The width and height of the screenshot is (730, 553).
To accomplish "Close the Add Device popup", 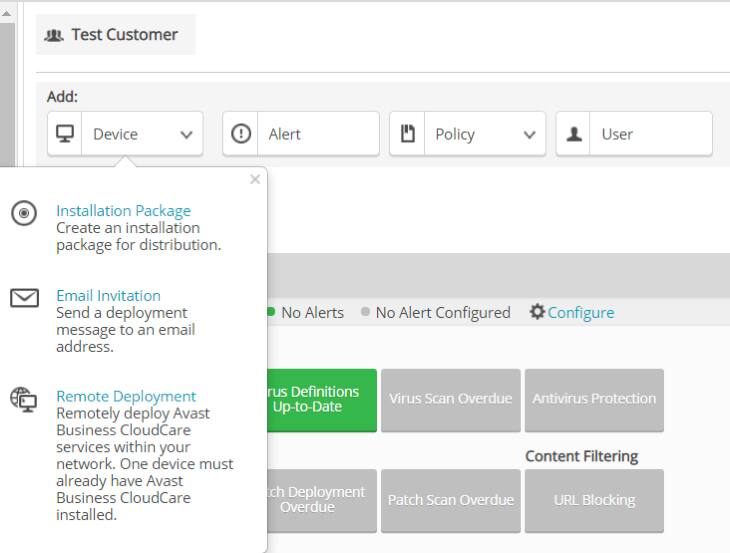I will coord(254,180).
